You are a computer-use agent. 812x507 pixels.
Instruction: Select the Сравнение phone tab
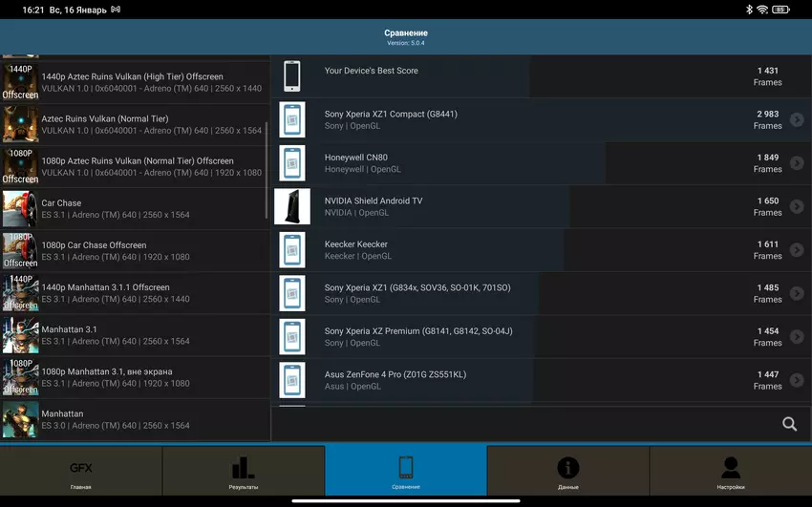(x=406, y=473)
